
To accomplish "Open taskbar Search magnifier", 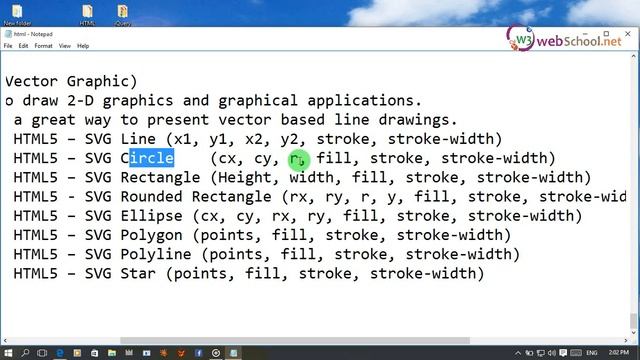I will pos(25,353).
